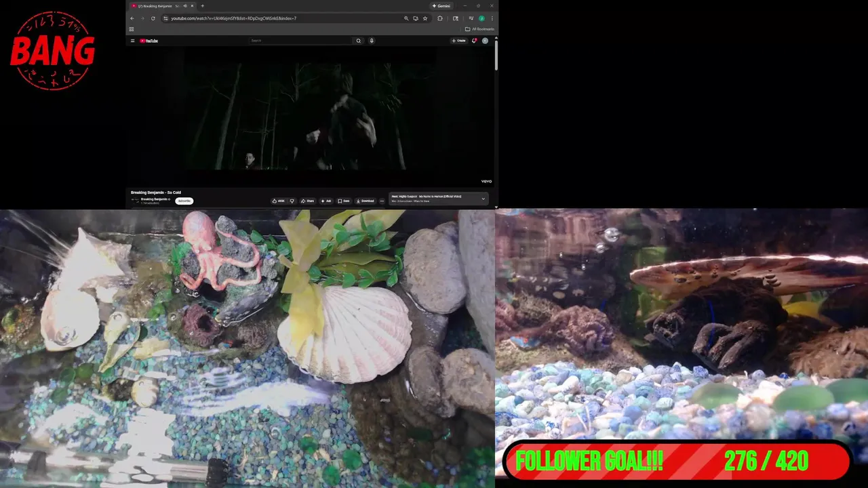Image resolution: width=868 pixels, height=488 pixels.
Task: Click the Gemini button in Chrome
Action: [441, 5]
